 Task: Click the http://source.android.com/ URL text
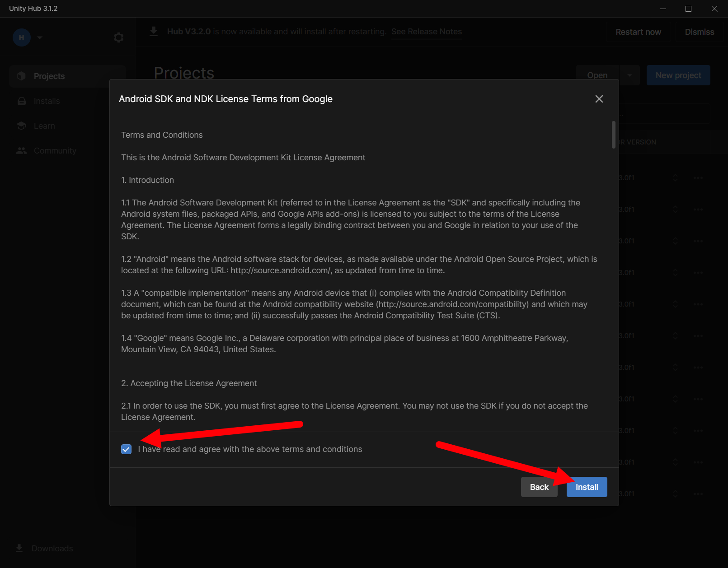281,270
